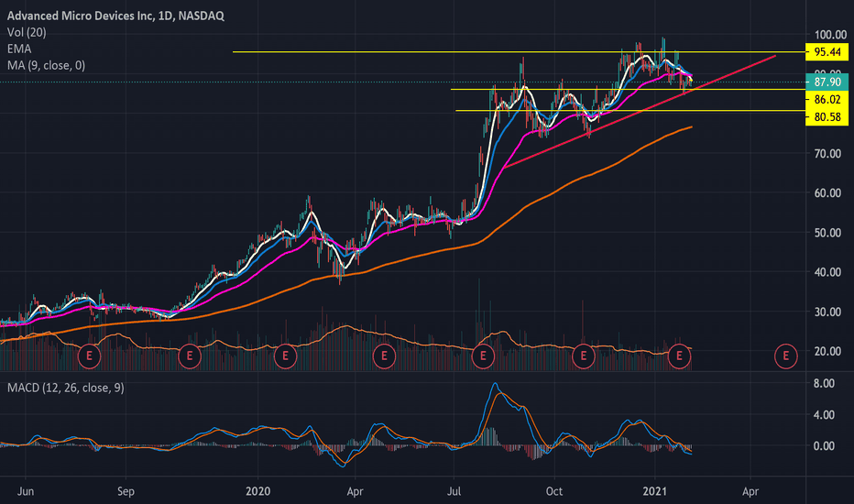Select the Vol (20) indicator label
The height and width of the screenshot is (504, 854).
[27, 33]
